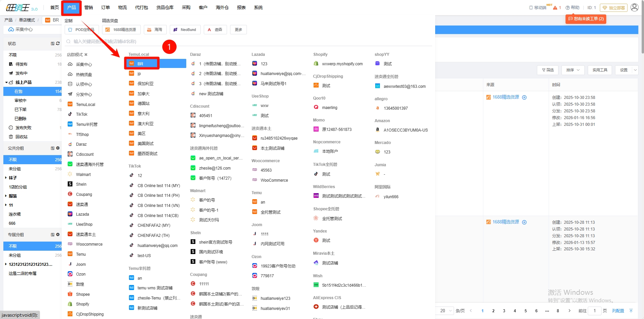
Task: Expand the 袜子 group
Action: pyautogui.click(x=6, y=178)
